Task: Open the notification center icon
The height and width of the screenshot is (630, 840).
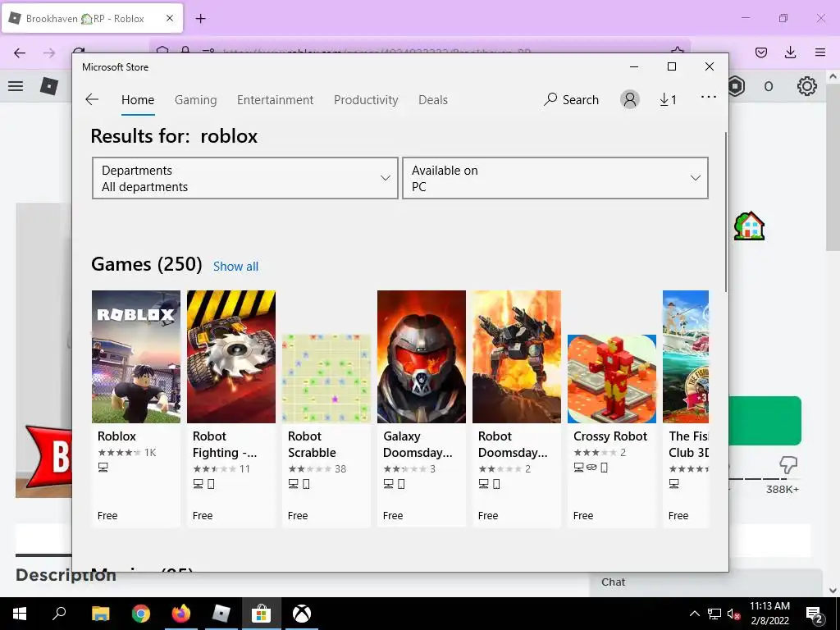Action: pos(815,614)
